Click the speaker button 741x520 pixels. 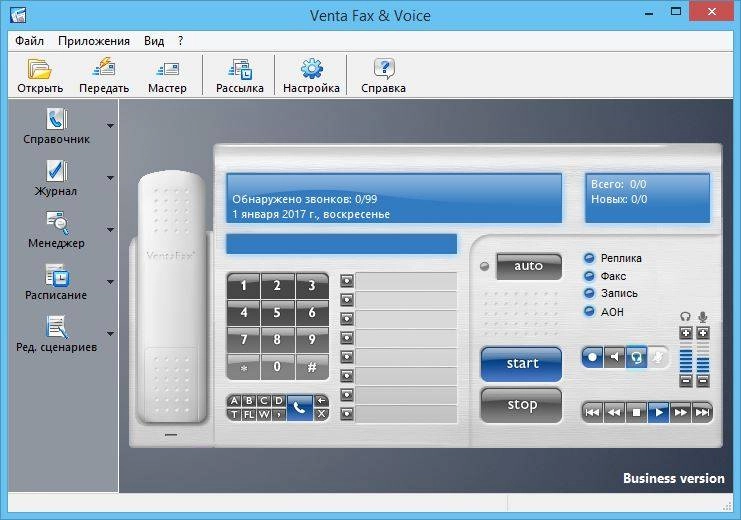[614, 357]
